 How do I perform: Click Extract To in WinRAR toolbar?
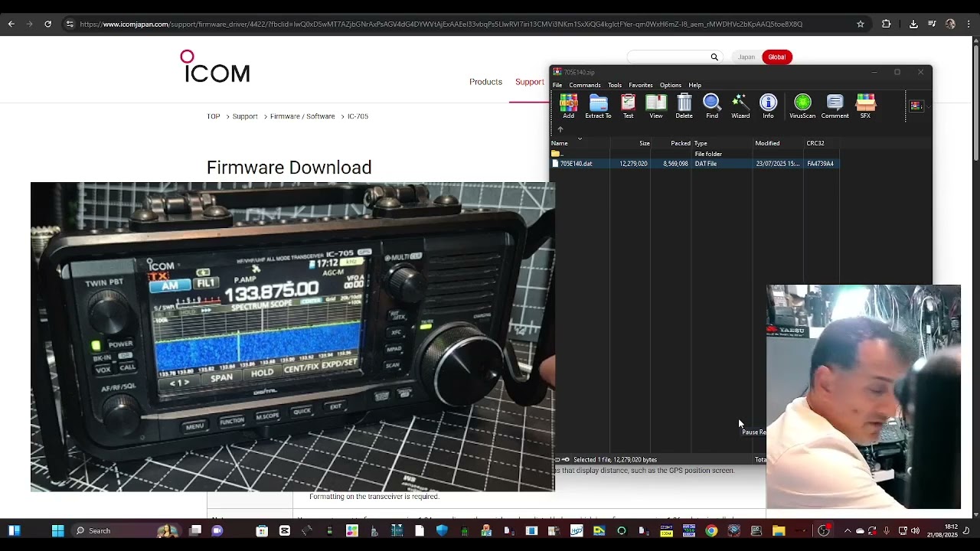click(x=598, y=106)
